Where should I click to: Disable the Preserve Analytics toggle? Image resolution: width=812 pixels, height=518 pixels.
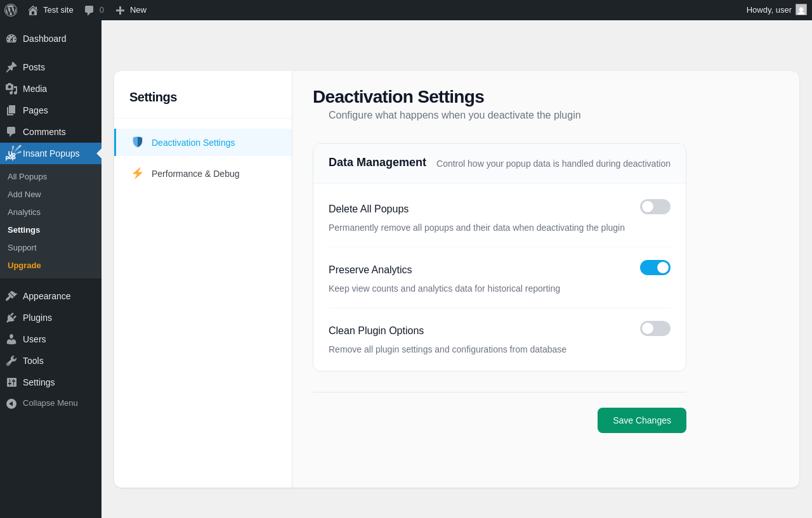coord(655,268)
